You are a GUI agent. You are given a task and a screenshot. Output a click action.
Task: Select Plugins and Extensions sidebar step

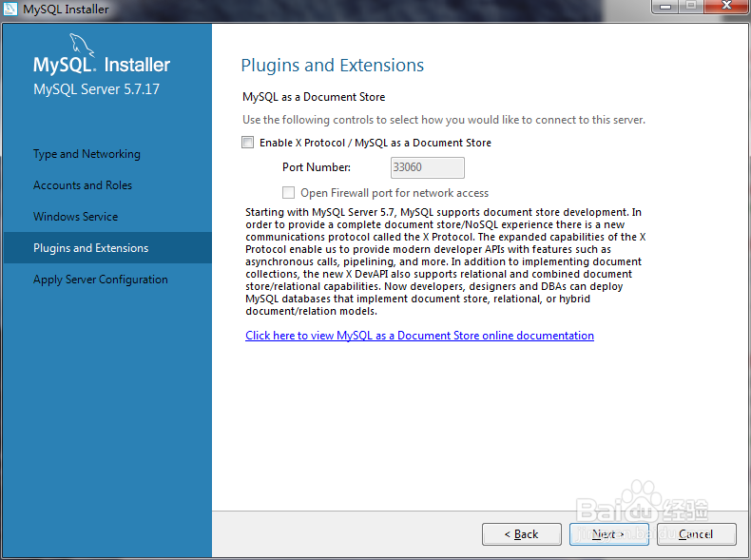coord(107,247)
